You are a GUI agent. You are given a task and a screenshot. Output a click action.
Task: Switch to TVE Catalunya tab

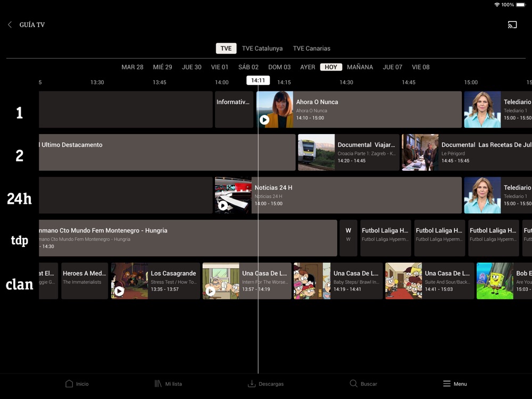(262, 48)
